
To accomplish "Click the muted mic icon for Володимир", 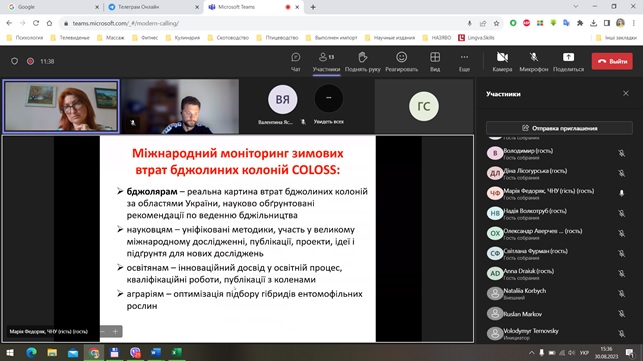I will click(622, 153).
